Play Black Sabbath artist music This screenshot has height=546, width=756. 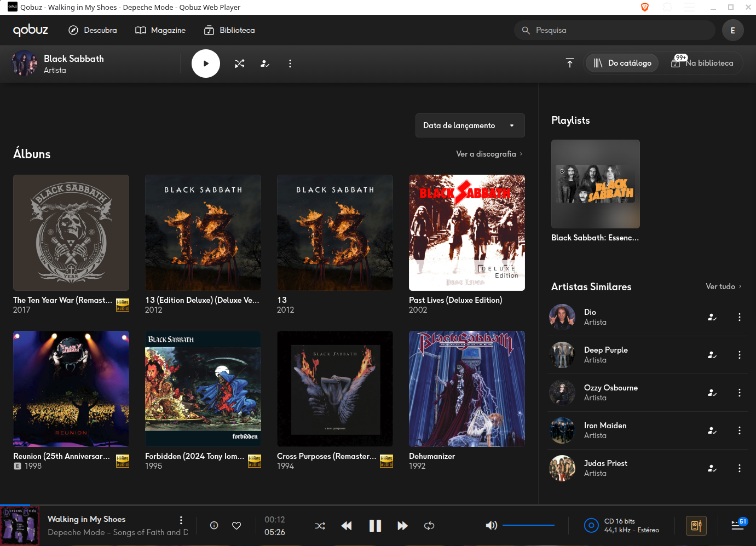coord(206,64)
